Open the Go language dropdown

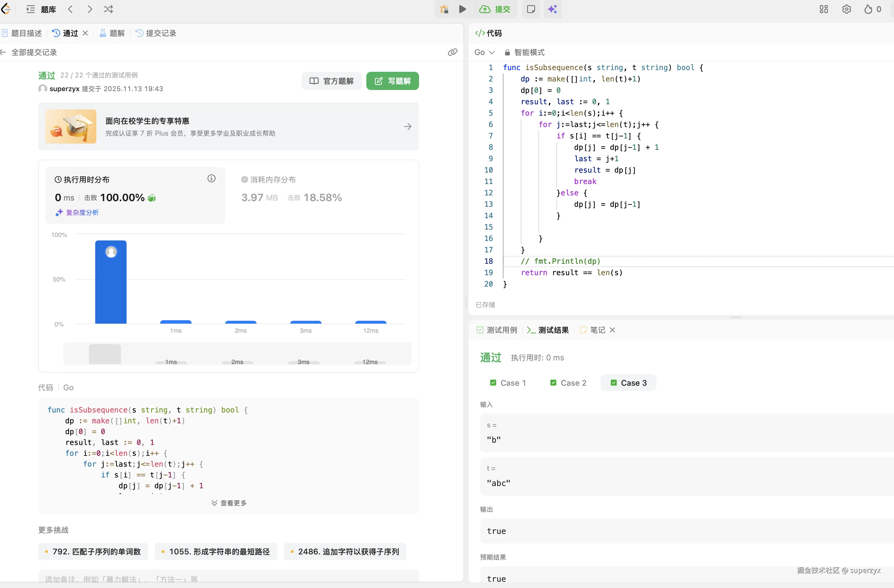[484, 52]
